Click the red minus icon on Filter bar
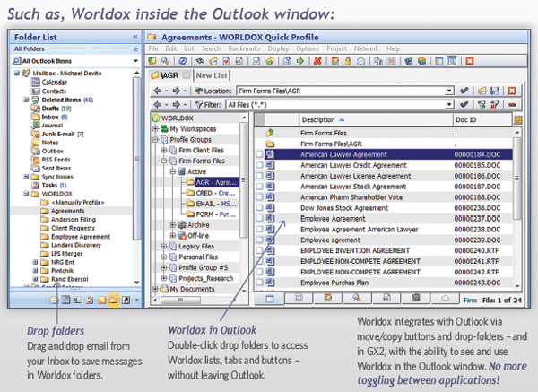The height and width of the screenshot is (392, 538). [x=512, y=105]
